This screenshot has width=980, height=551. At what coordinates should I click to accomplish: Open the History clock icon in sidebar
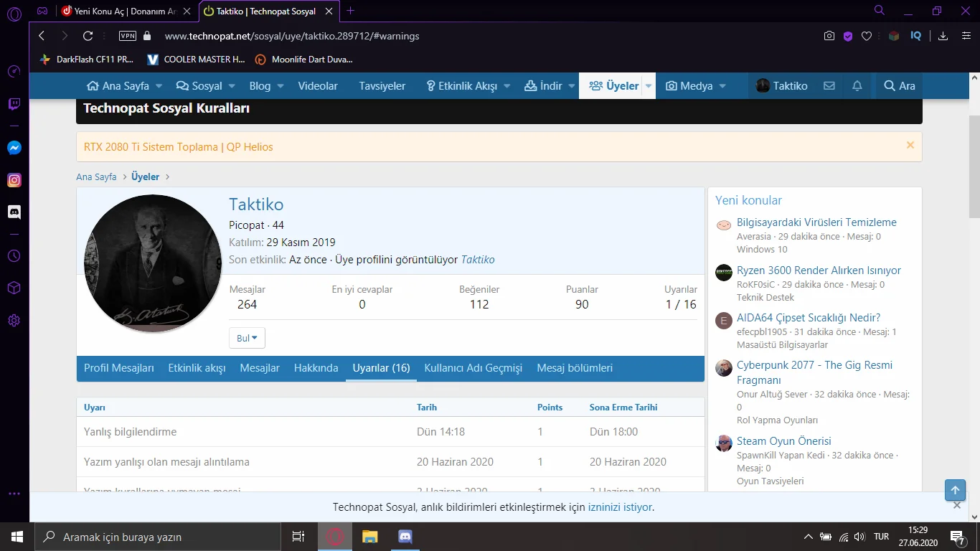(x=14, y=256)
